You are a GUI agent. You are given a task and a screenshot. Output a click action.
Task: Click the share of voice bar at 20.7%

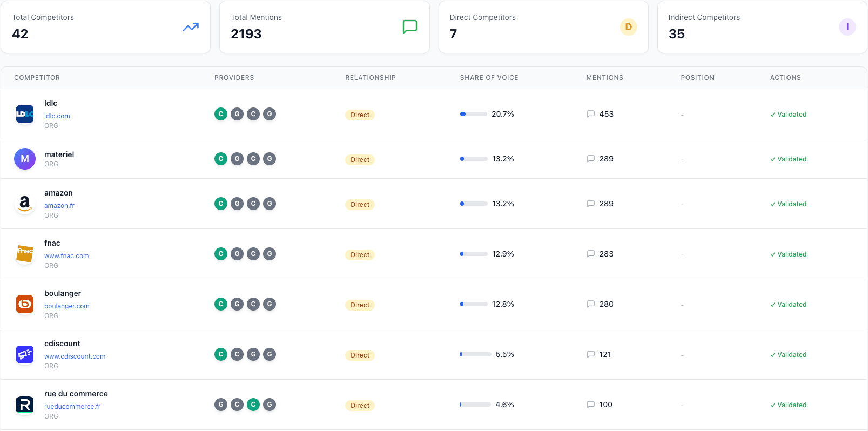[474, 114]
